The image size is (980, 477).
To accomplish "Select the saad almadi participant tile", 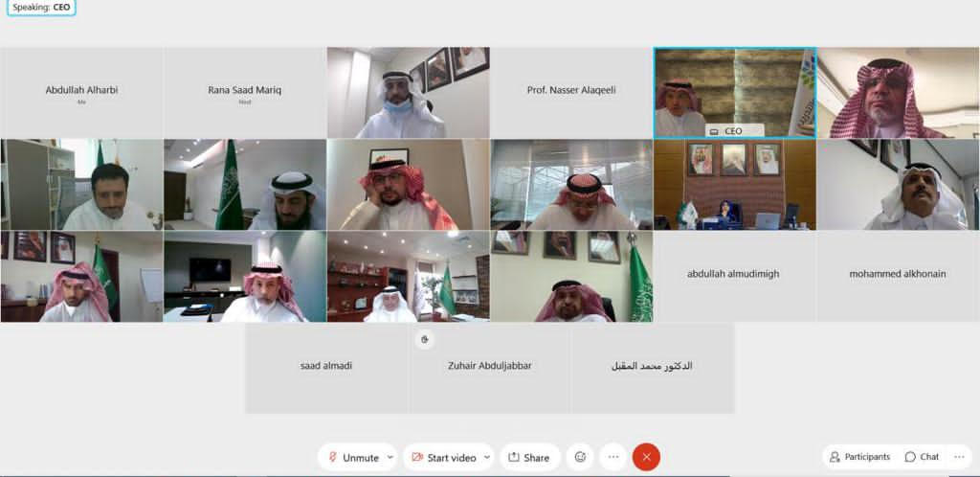I will click(x=326, y=368).
